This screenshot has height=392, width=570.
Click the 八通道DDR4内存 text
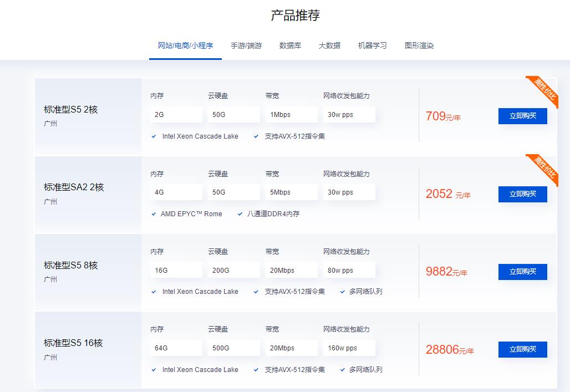273,214
